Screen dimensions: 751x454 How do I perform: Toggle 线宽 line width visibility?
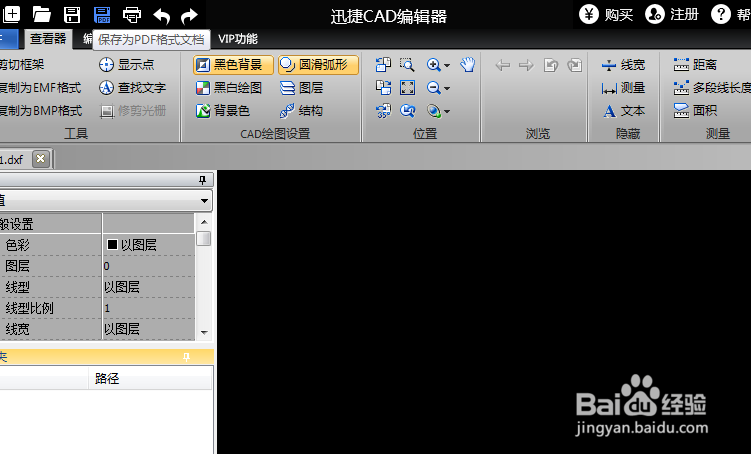(624, 65)
